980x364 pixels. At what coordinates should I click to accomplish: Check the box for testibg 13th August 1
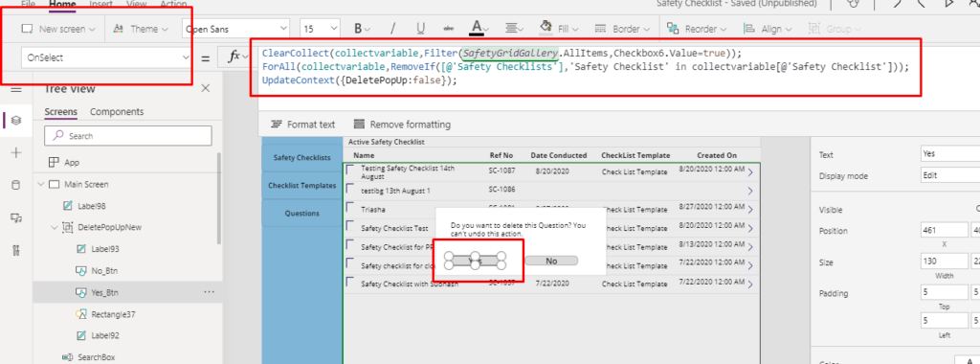350,189
